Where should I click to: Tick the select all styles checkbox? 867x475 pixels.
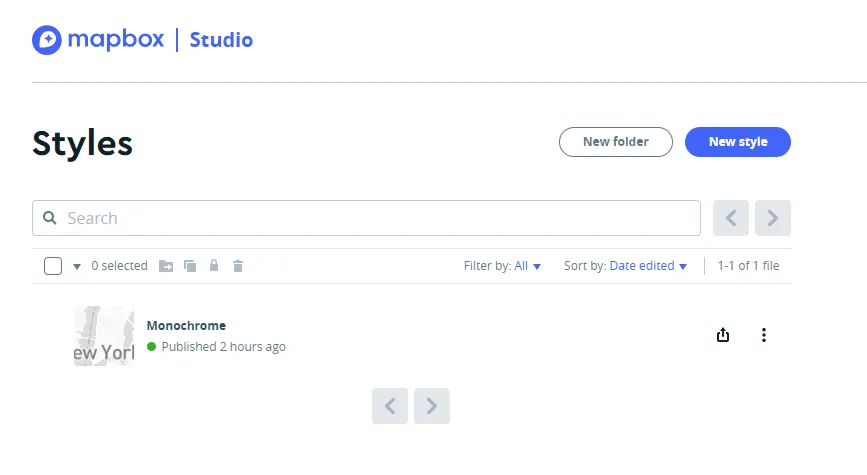53,266
